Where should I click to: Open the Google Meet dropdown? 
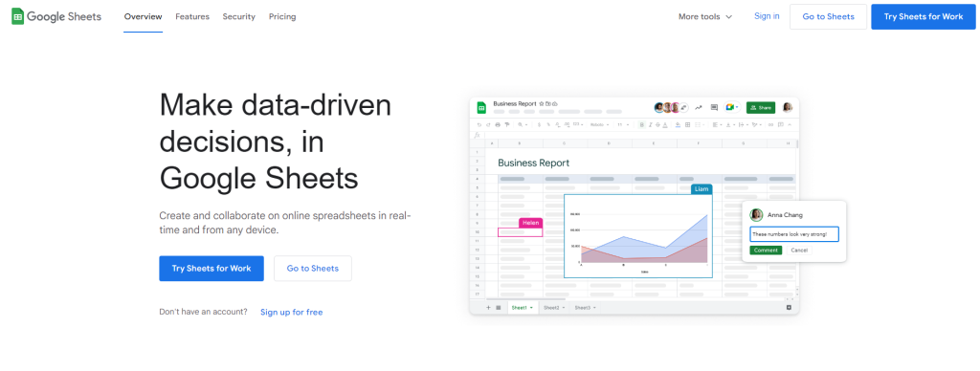[732, 107]
